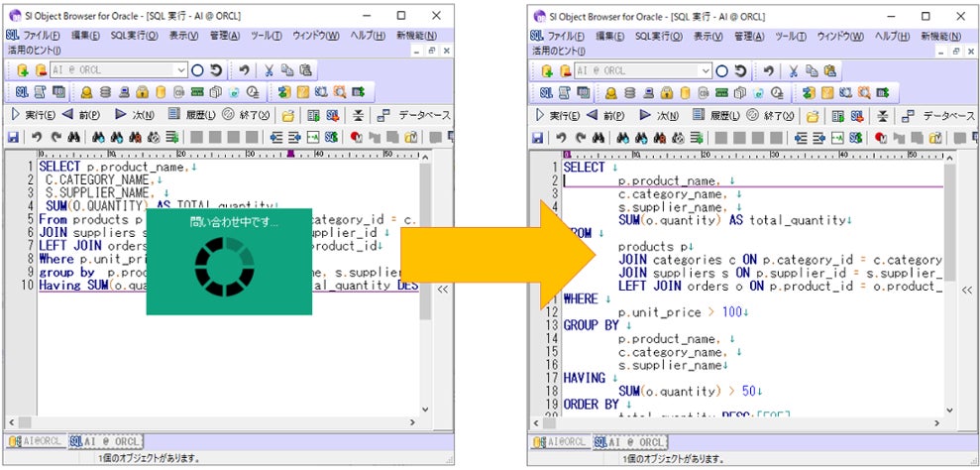This screenshot has height=470, width=980.
Task: Click the save floppy icon in right window
Action: 537,137
